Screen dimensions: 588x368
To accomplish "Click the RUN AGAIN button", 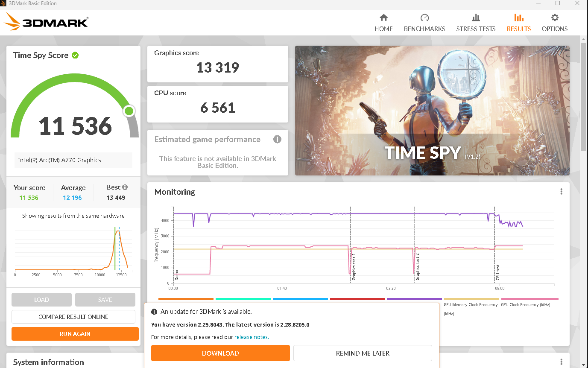I will pyautogui.click(x=75, y=334).
